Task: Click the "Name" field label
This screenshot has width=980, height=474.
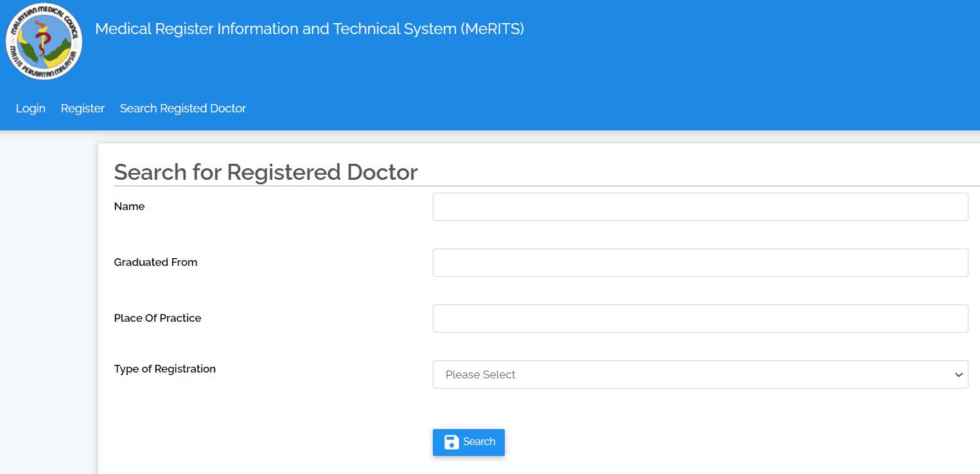Action: click(129, 206)
